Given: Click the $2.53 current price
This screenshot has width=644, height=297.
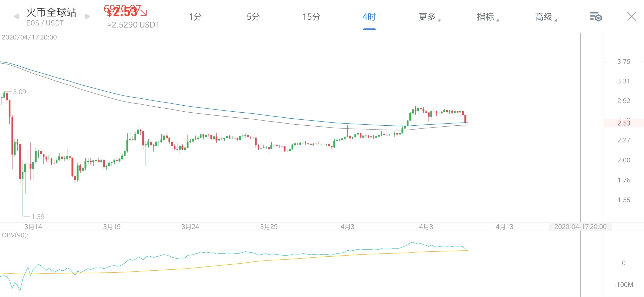Looking at the screenshot, I should (122, 12).
